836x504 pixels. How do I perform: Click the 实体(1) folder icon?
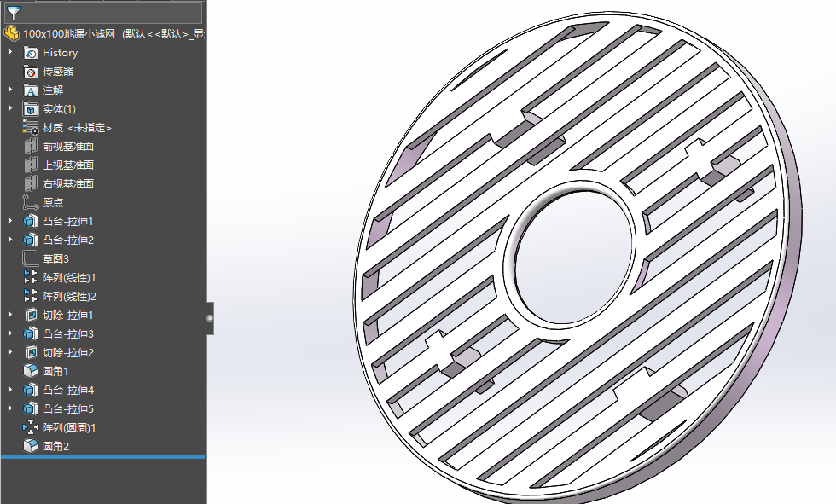click(x=31, y=108)
